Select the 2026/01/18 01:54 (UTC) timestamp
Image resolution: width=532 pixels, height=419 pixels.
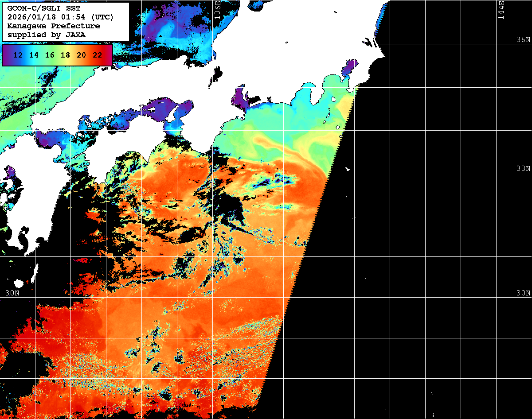point(60,17)
